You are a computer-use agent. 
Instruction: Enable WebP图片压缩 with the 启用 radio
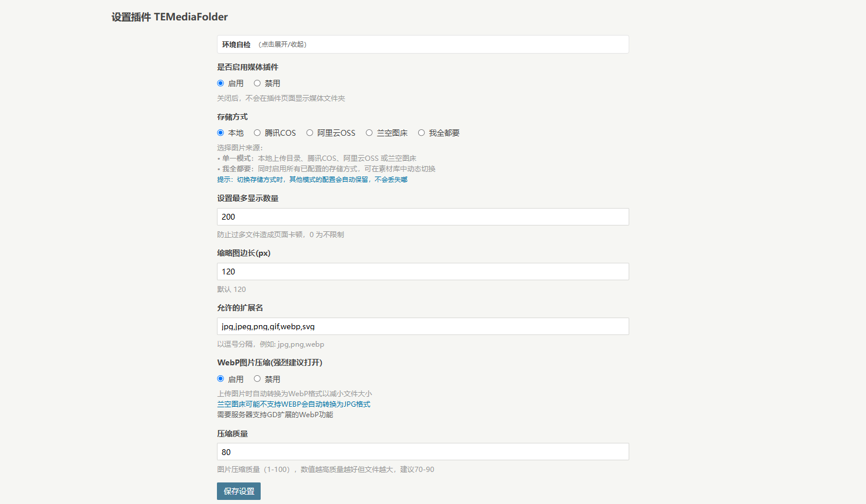[220, 379]
